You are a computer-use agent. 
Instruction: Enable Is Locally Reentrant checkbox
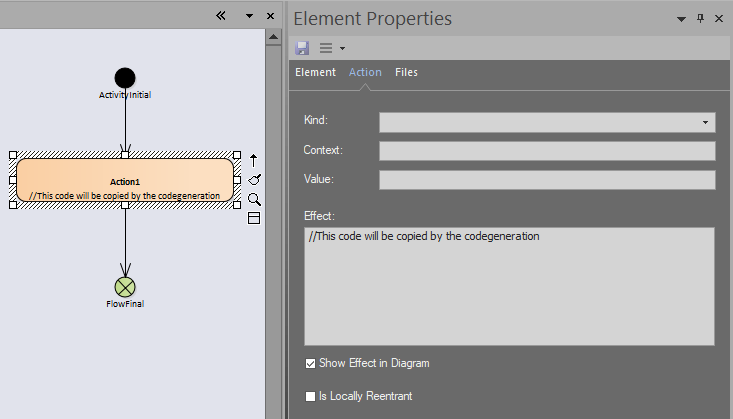310,397
